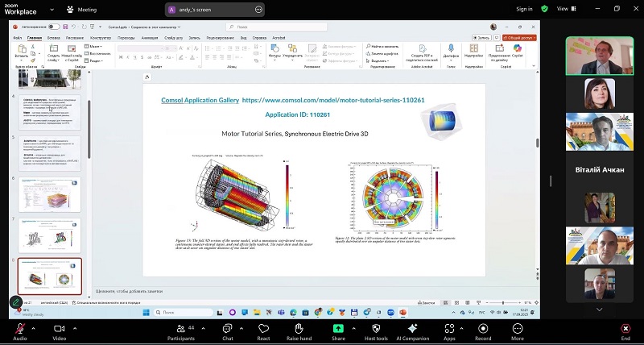Open More options in Zoom toolbar

click(518, 331)
